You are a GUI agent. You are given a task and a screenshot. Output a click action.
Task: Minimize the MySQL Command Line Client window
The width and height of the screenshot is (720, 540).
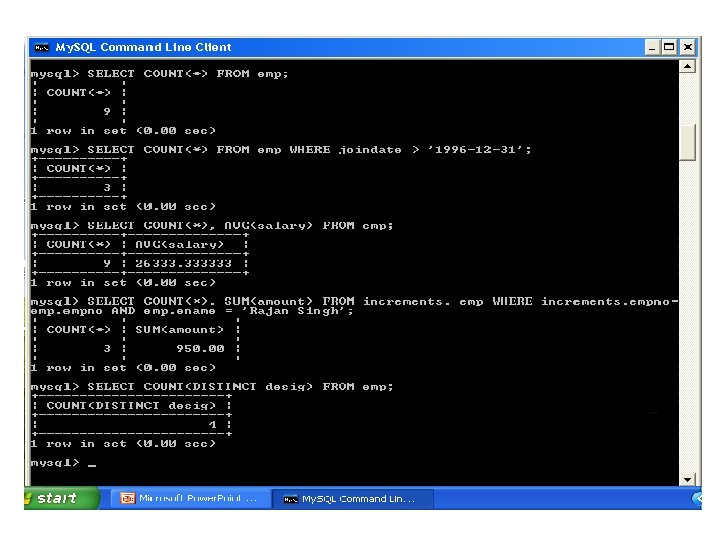652,47
